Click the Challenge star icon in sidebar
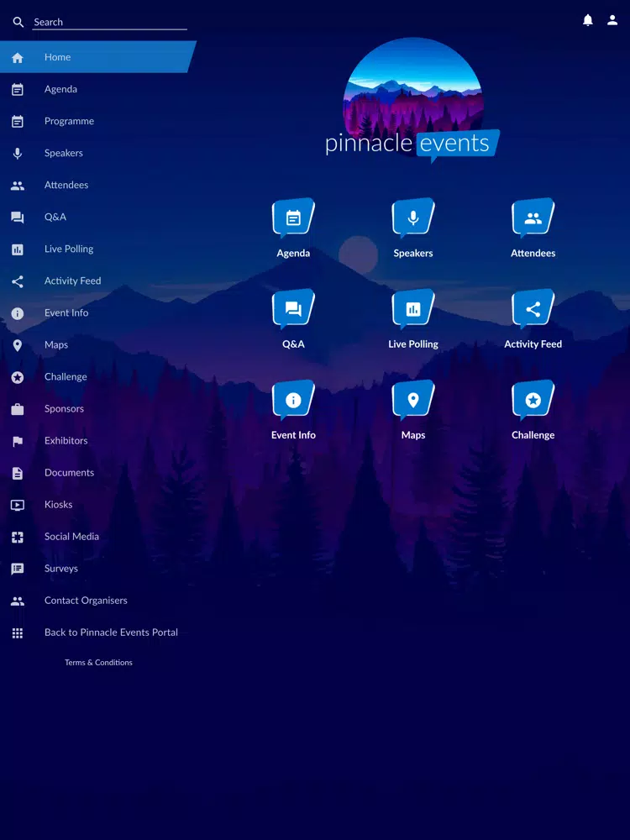This screenshot has height=840, width=630. click(17, 377)
